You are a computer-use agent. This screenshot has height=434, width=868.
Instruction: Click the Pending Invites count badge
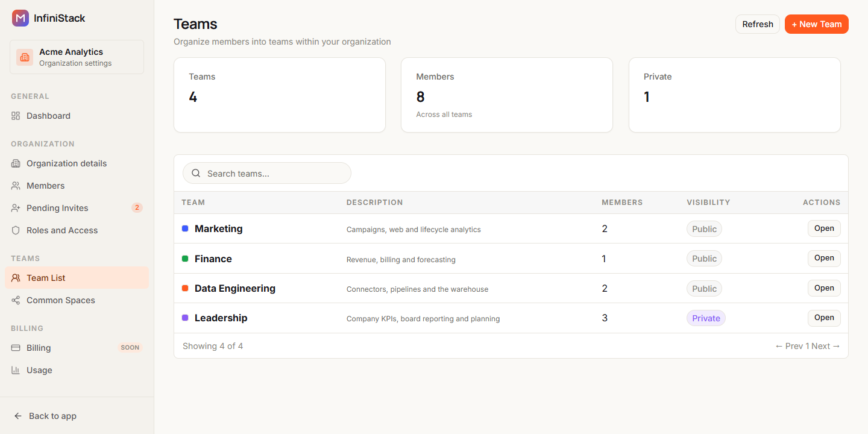(137, 208)
